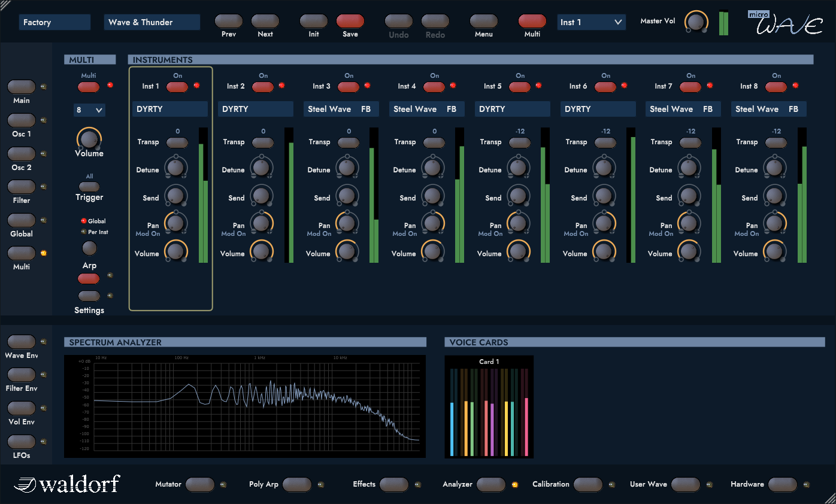Turn Inst 6 Volume knob

[x=604, y=251]
